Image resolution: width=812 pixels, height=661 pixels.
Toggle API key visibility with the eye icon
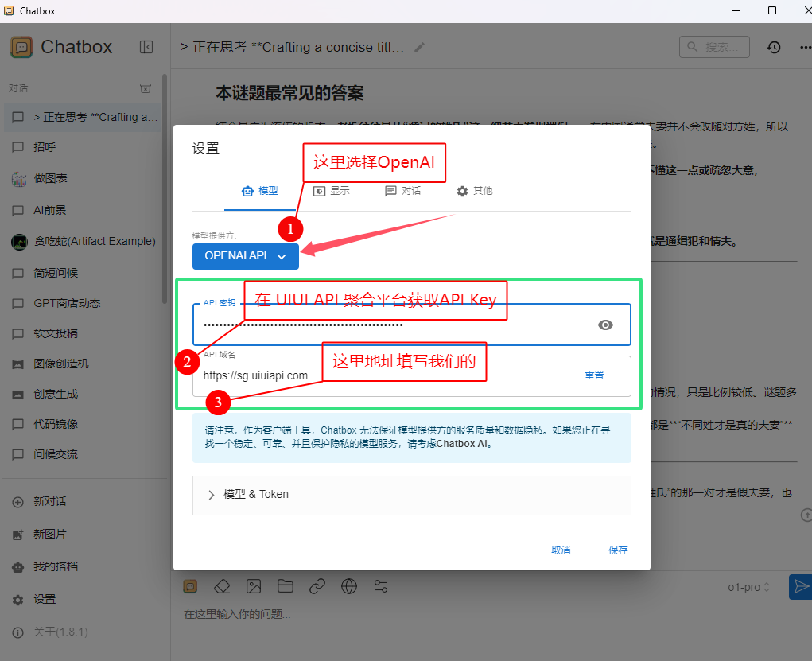605,325
